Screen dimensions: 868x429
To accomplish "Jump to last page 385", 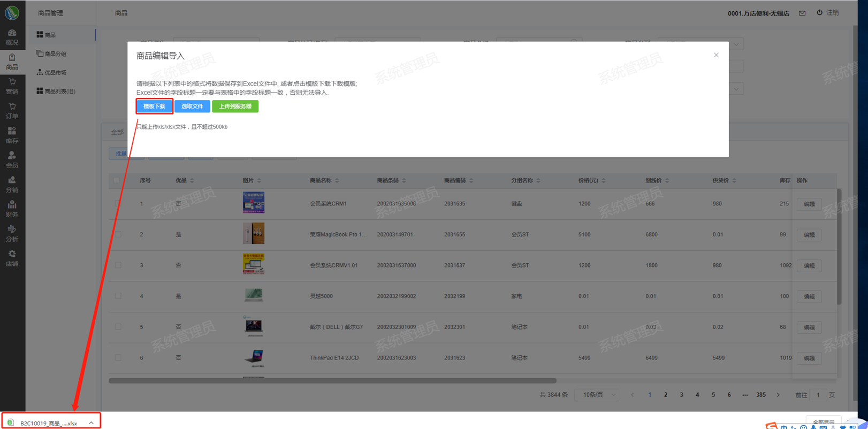I will tap(761, 395).
